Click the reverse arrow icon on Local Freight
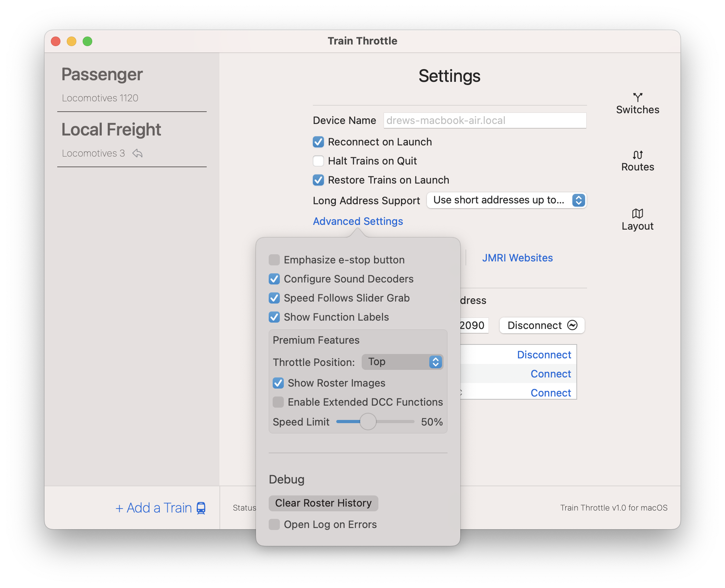Viewport: 725px width, 588px height. (138, 153)
